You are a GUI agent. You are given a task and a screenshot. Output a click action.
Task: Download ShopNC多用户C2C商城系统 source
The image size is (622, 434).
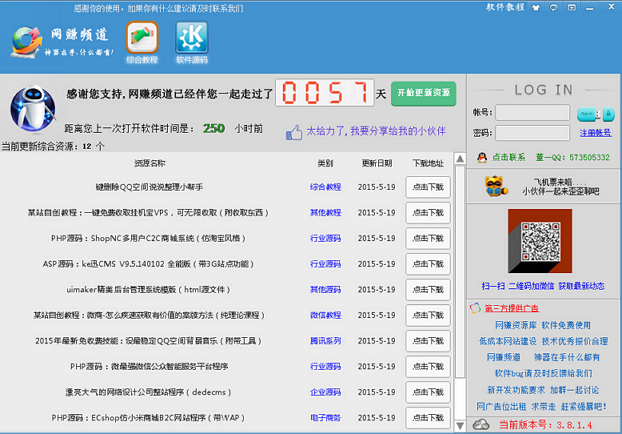[x=428, y=238]
